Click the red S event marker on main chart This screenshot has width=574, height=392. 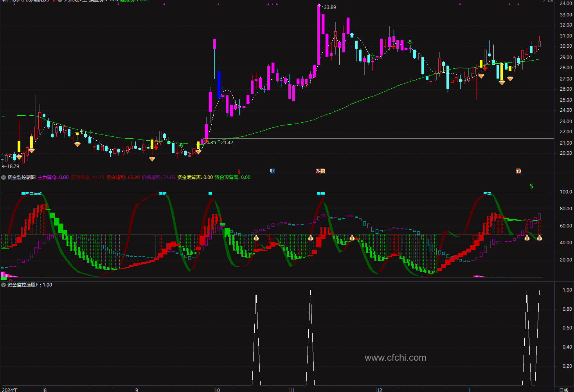coord(239,171)
